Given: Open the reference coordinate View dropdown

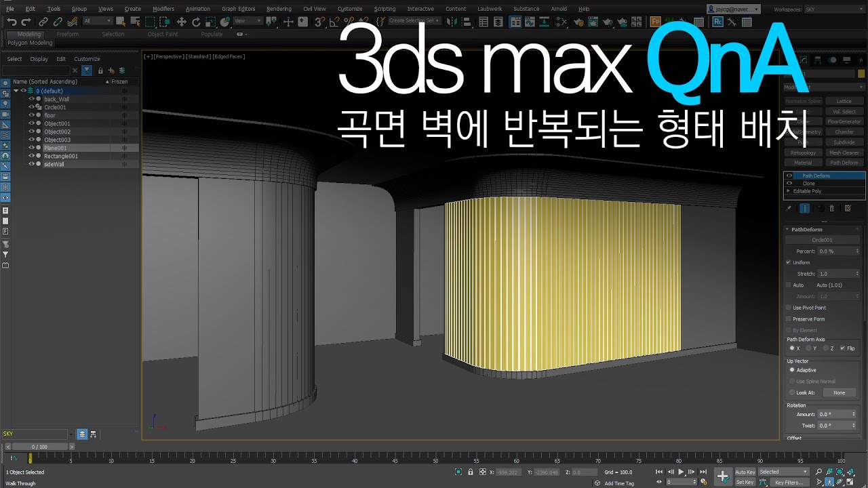Looking at the screenshot, I should click(248, 22).
